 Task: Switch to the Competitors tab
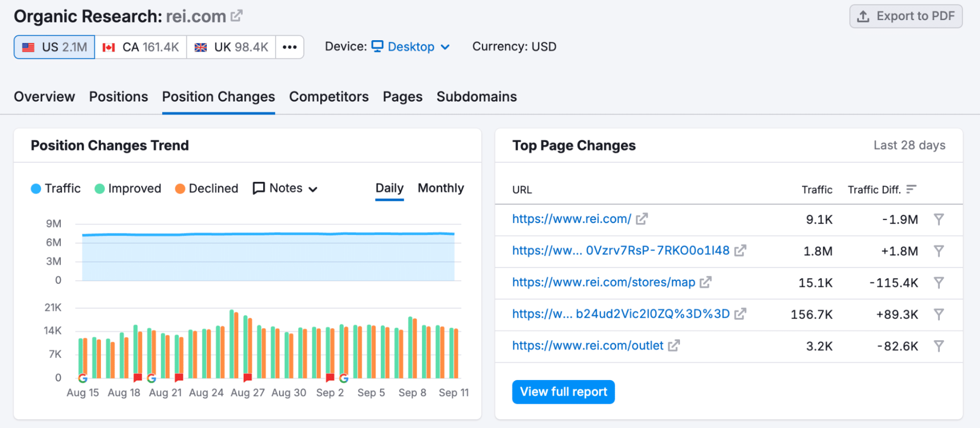point(329,97)
